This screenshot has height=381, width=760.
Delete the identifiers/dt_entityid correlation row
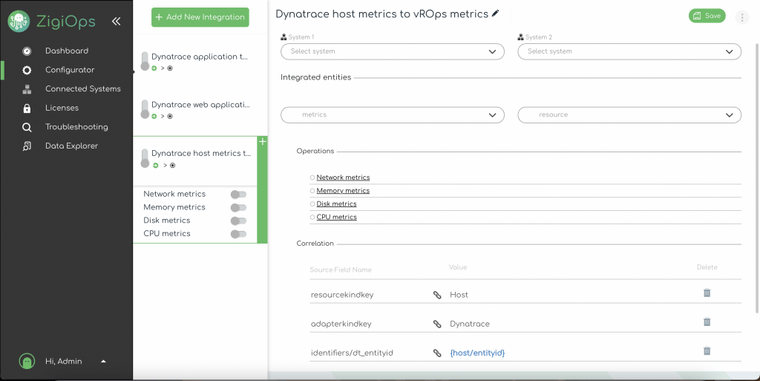coord(707,351)
